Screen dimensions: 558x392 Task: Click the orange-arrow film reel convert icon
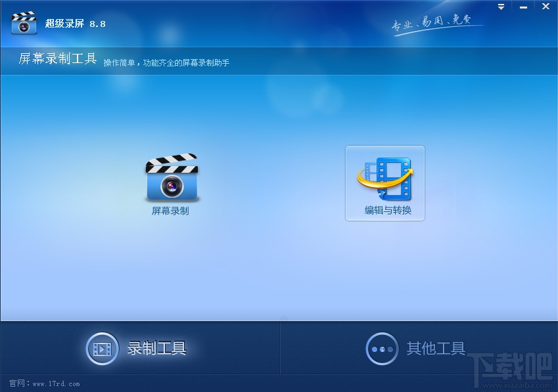coord(385,177)
